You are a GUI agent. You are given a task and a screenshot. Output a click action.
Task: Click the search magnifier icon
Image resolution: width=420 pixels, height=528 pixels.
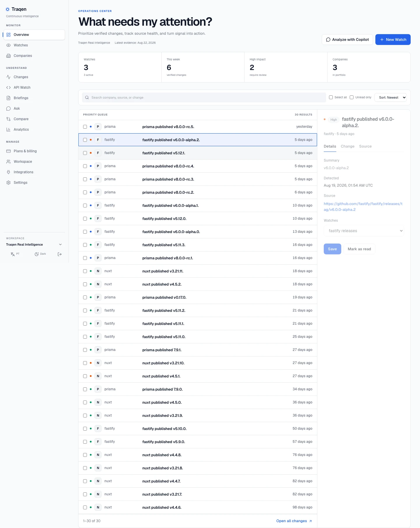tap(87, 97)
